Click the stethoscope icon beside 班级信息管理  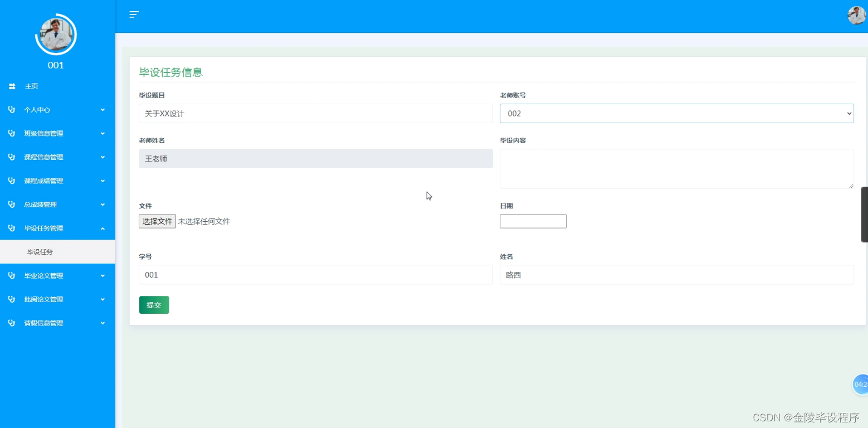coord(12,134)
